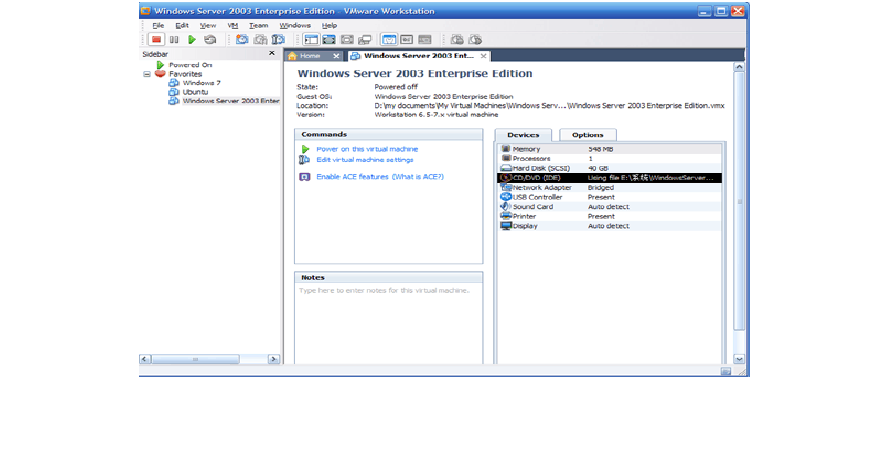
Task: Click the Reset toolbar icon
Action: 209,39
